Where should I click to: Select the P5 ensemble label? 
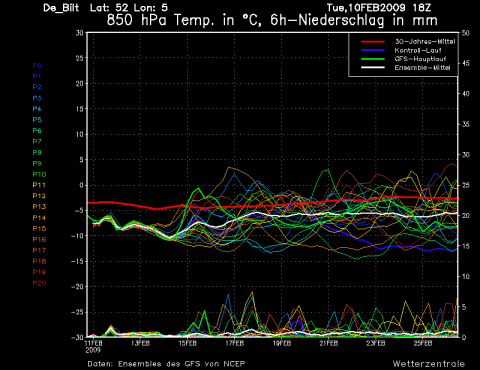tap(37, 120)
